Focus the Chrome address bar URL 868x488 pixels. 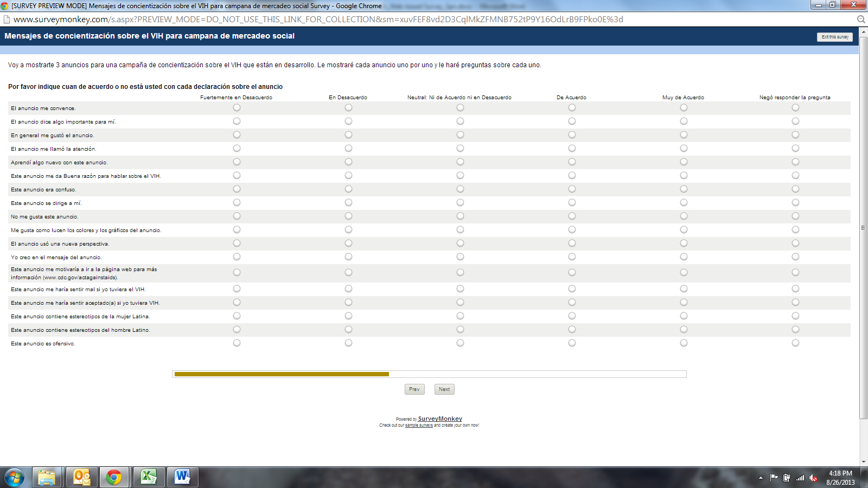318,20
